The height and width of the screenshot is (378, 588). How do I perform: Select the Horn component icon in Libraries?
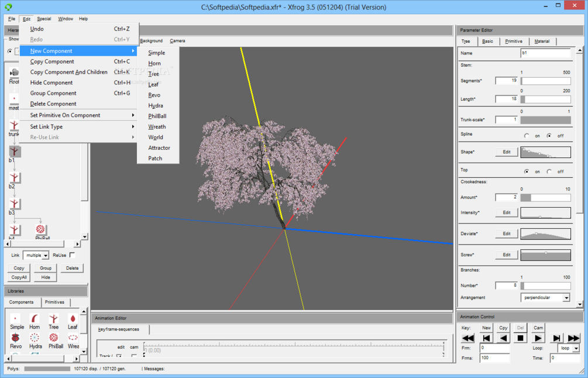coord(35,319)
